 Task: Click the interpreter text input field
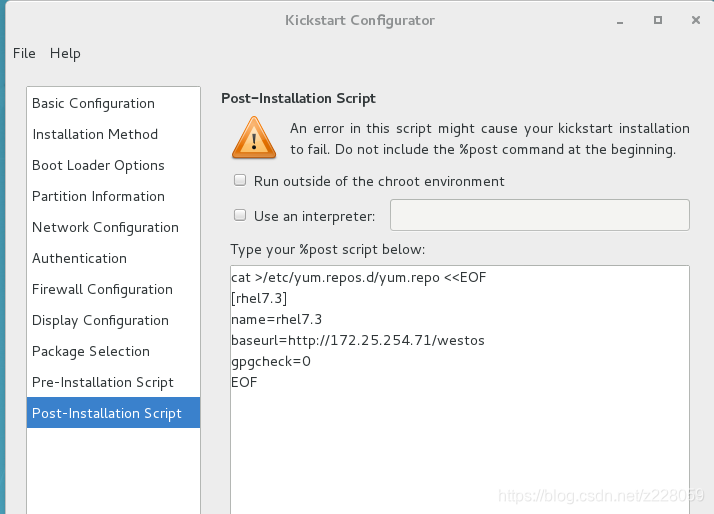click(539, 215)
